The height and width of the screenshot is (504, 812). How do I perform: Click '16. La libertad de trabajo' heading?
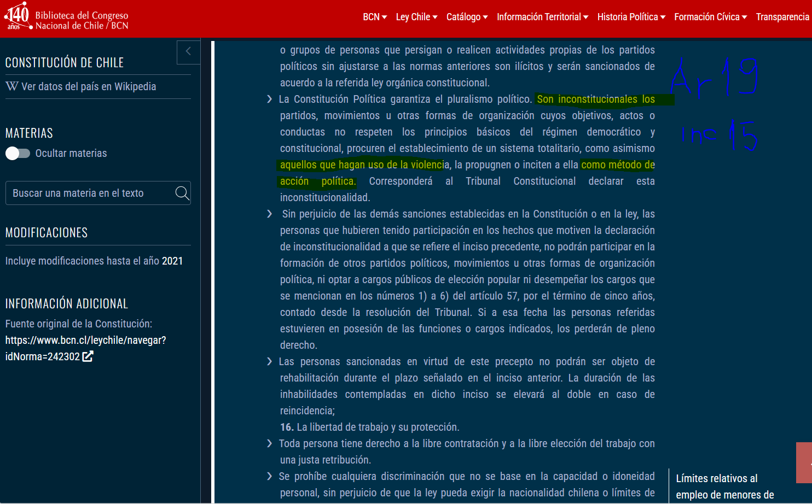(x=370, y=427)
